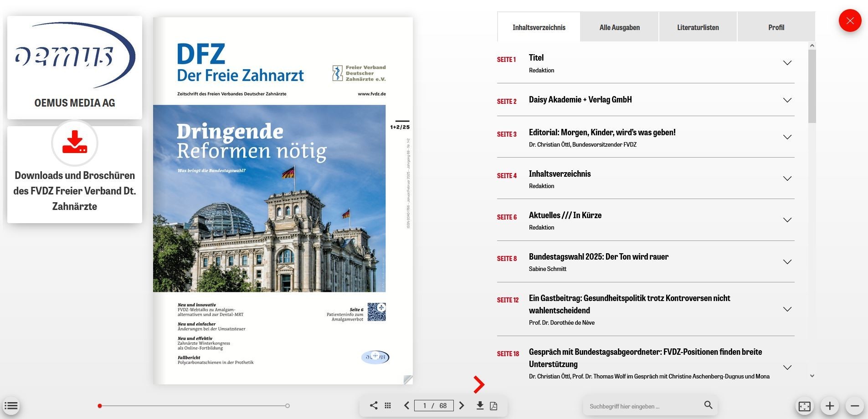Open Aktuelles /// In Kürze article

click(565, 215)
